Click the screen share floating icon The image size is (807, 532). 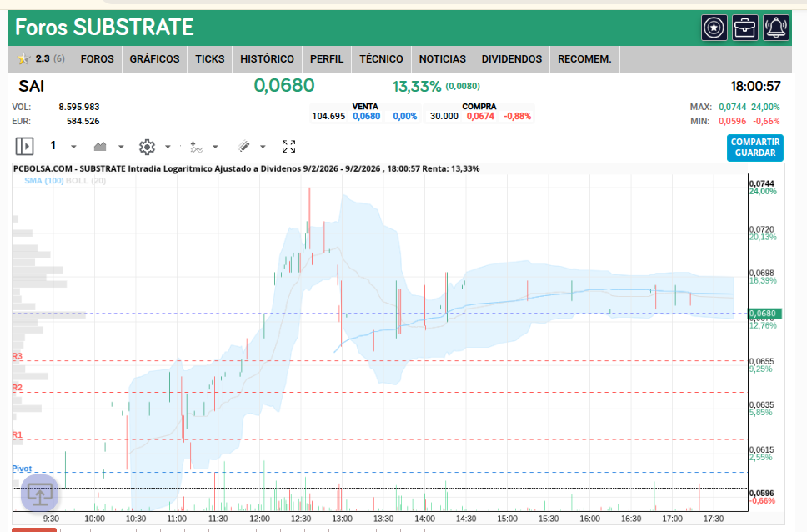coord(40,494)
